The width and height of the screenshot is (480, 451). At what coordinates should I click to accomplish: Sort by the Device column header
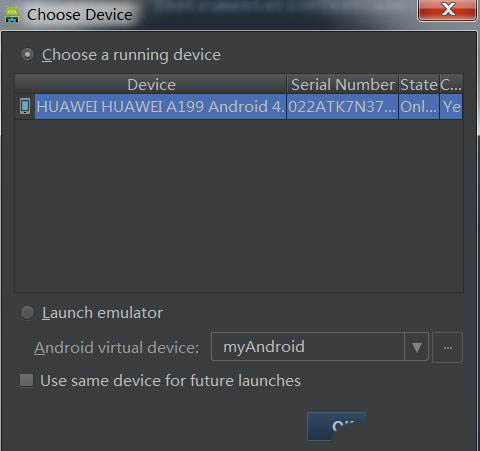coord(151,84)
